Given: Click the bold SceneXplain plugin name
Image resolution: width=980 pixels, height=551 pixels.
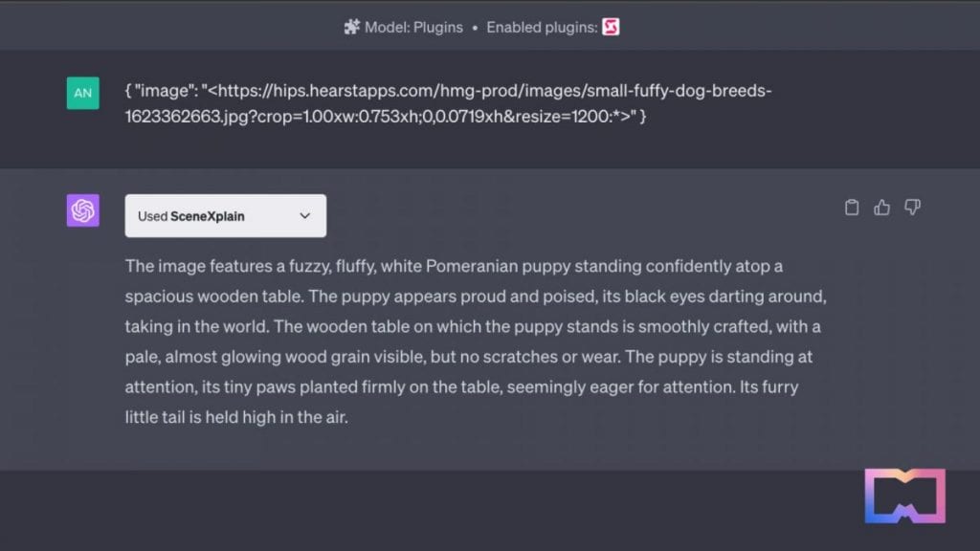Looking at the screenshot, I should (208, 217).
